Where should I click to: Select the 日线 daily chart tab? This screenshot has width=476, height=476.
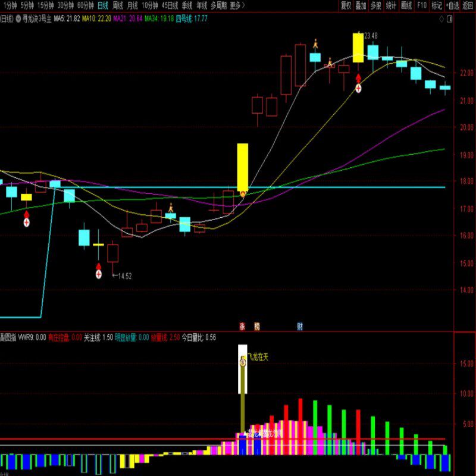(x=103, y=5)
